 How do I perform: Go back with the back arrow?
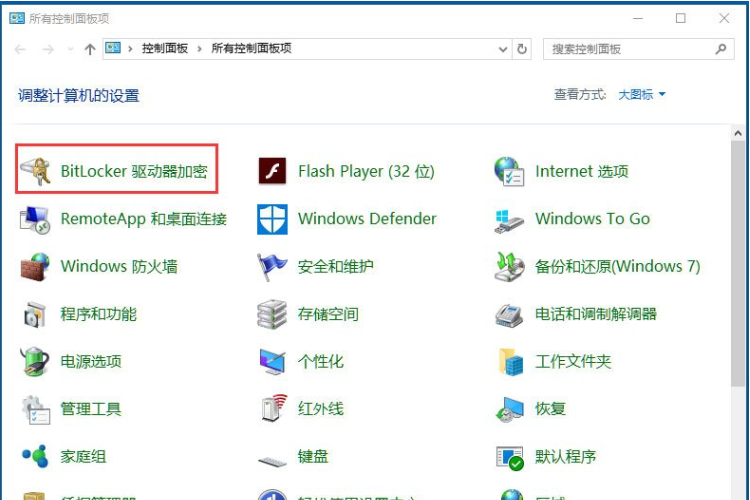[x=20, y=49]
